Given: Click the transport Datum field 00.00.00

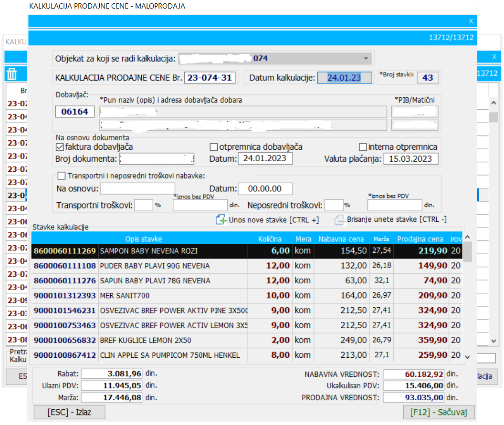Looking at the screenshot, I should tap(265, 189).
